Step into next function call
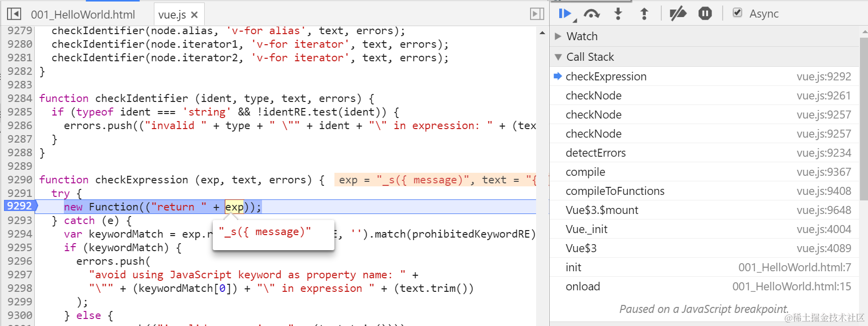This screenshot has height=326, width=868. [x=619, y=14]
